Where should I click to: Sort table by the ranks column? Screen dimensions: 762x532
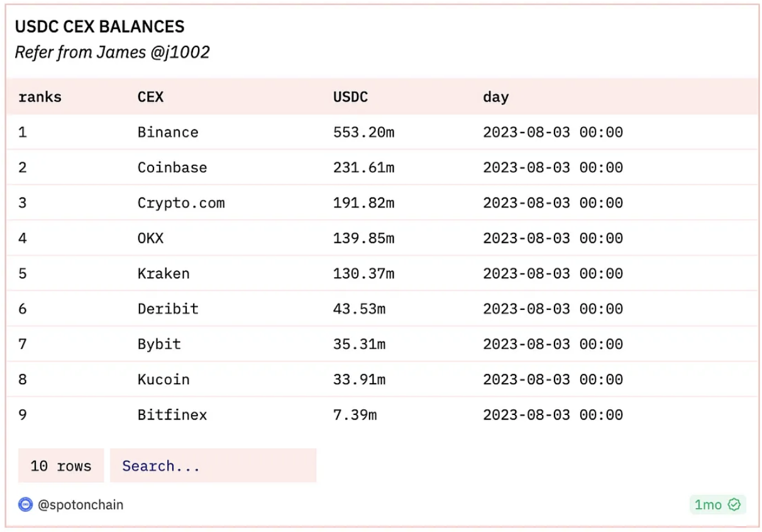coord(40,97)
